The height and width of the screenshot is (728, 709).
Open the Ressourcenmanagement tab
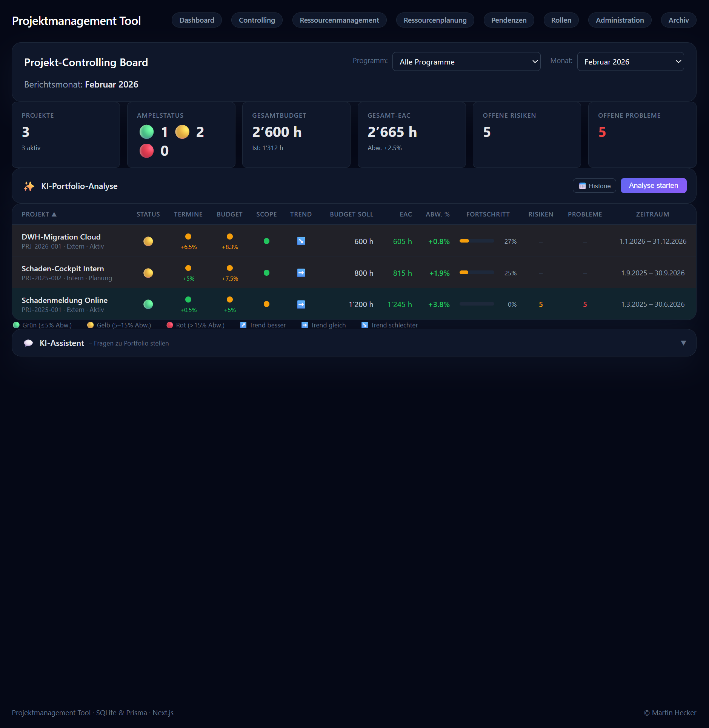tap(339, 20)
